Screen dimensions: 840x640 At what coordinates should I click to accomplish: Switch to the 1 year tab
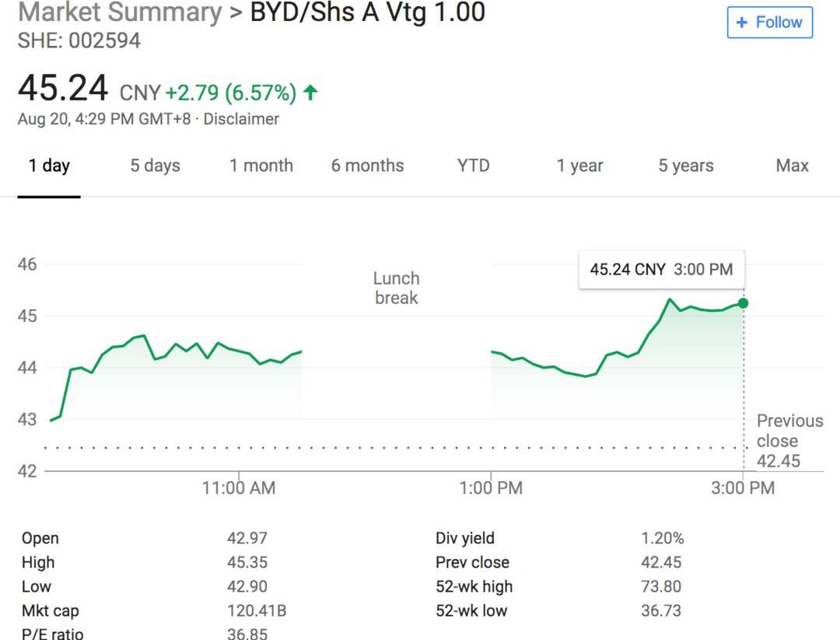pyautogui.click(x=579, y=166)
